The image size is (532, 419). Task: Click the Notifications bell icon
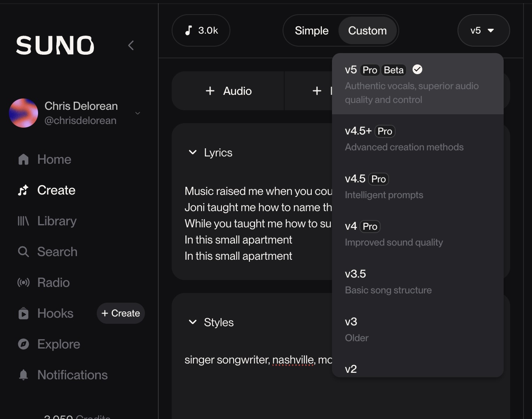pyautogui.click(x=23, y=375)
